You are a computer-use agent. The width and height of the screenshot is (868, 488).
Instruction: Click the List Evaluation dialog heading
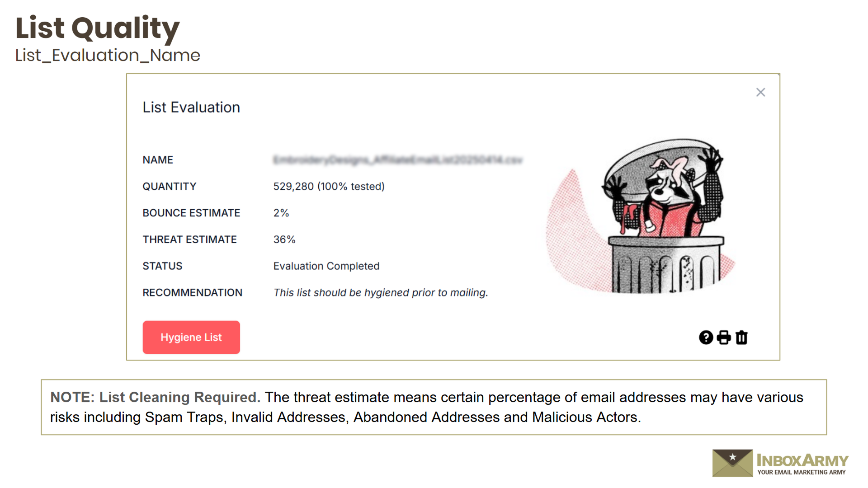(191, 108)
